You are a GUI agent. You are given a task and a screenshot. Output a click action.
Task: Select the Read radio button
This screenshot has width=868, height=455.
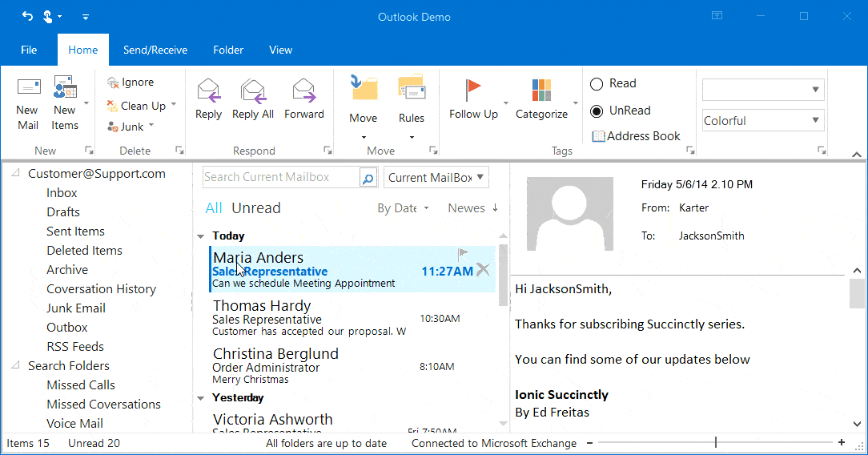pyautogui.click(x=597, y=83)
